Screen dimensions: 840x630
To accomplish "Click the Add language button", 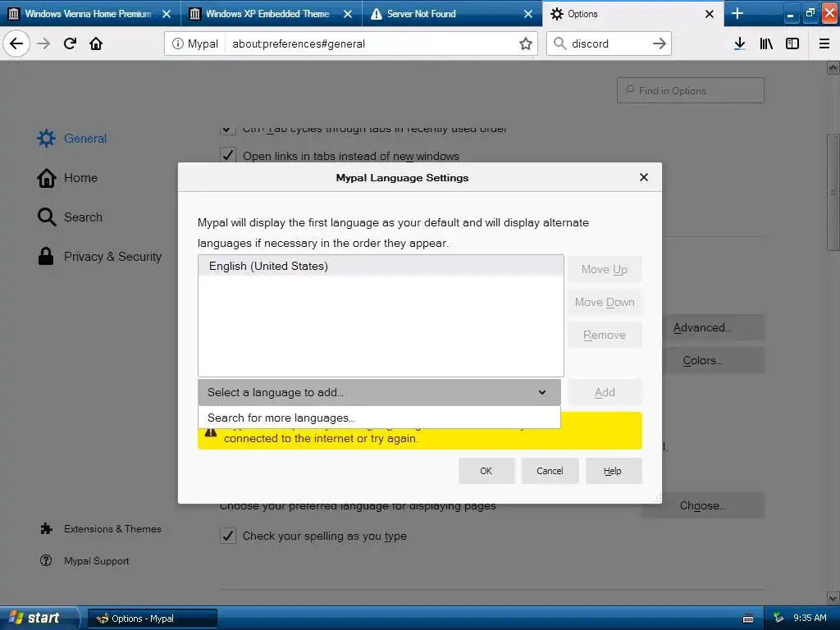I will click(x=605, y=392).
